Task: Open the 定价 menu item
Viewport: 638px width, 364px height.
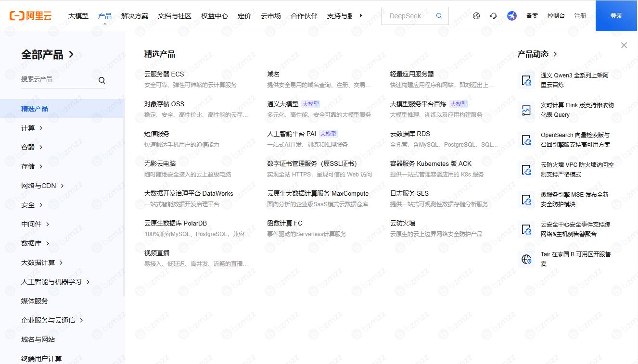Action: pos(244,16)
